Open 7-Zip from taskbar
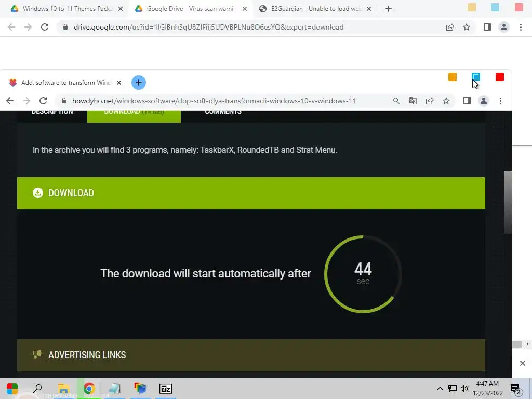Viewport: 532px width, 399px height. click(166, 389)
